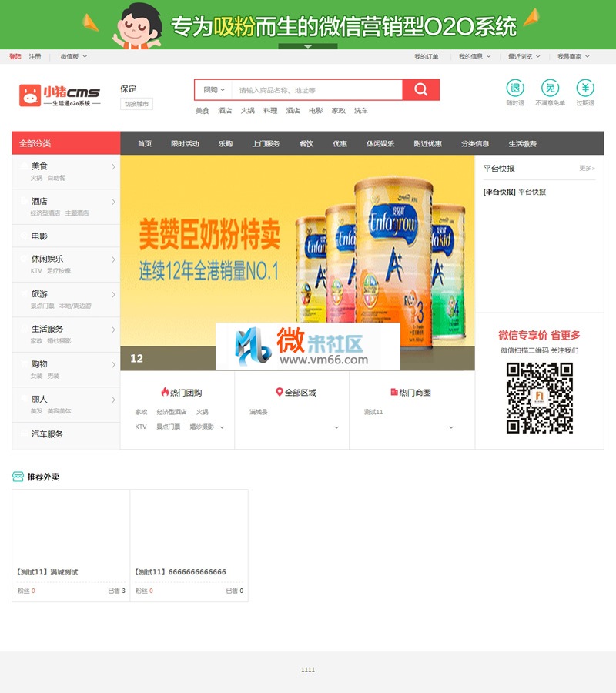Viewport: 616px width, 693px height.
Task: Select 汽车服务 category in the sidebar
Action: 47,434
